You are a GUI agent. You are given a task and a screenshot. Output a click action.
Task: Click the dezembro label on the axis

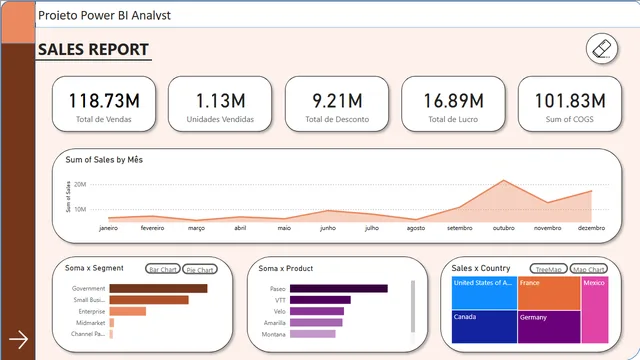tap(591, 228)
